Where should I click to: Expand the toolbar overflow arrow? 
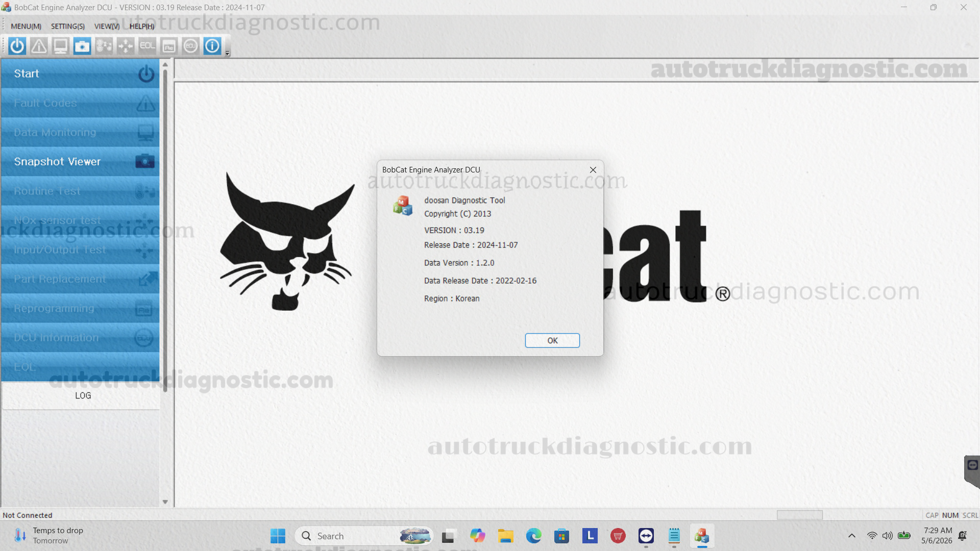[228, 53]
